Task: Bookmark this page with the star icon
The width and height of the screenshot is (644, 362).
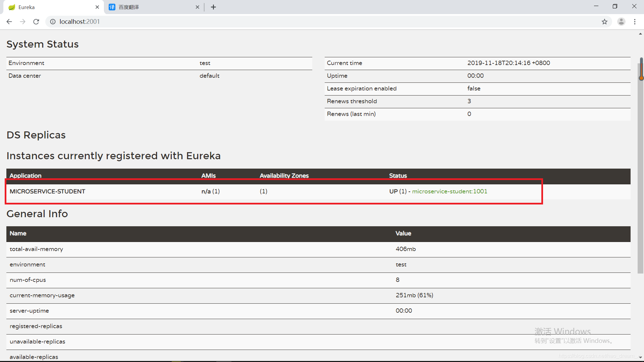Action: [x=604, y=22]
